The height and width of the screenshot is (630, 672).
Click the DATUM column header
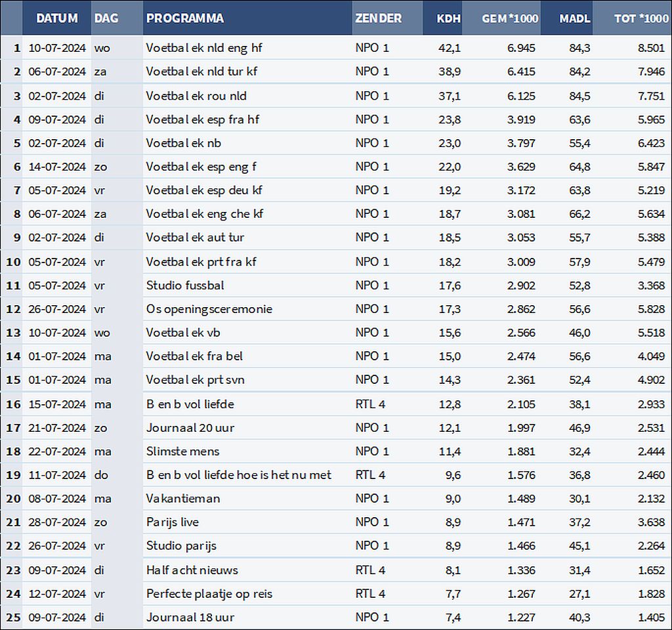(x=57, y=18)
